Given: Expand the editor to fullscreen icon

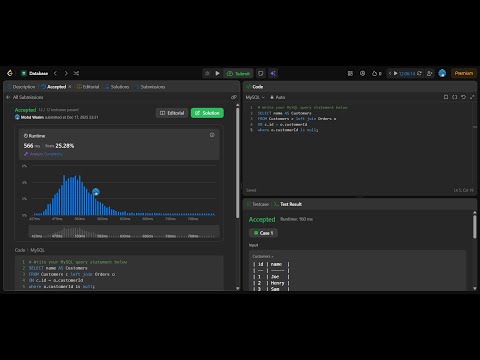Looking at the screenshot, I should click(472, 97).
